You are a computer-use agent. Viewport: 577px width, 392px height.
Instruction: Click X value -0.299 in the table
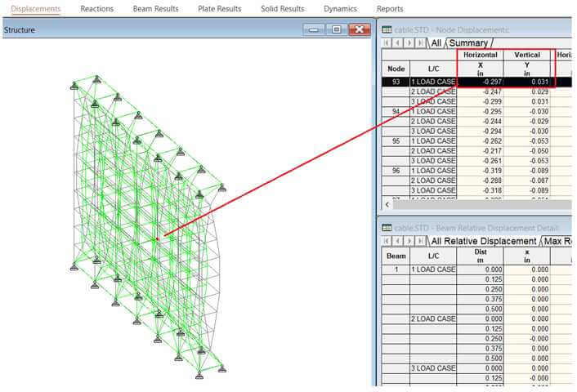(x=481, y=101)
